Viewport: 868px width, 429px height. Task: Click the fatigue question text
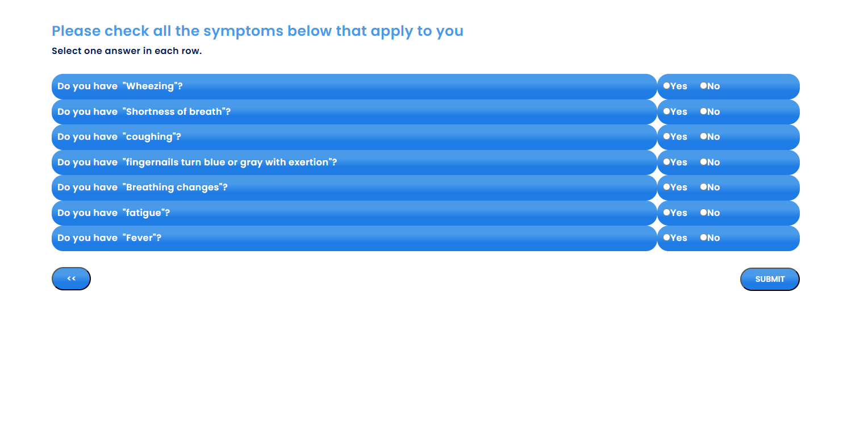point(114,213)
